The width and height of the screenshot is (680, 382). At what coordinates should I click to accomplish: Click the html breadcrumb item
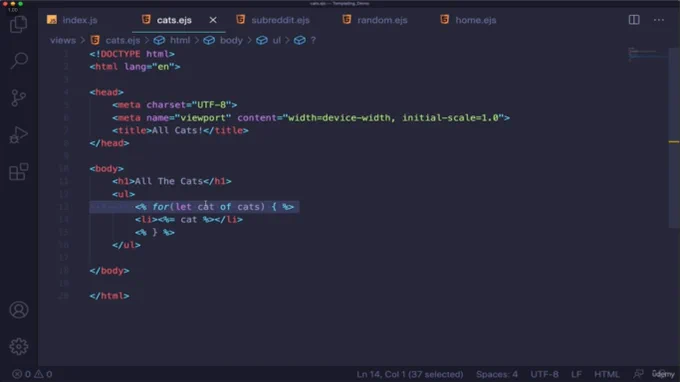pos(180,40)
